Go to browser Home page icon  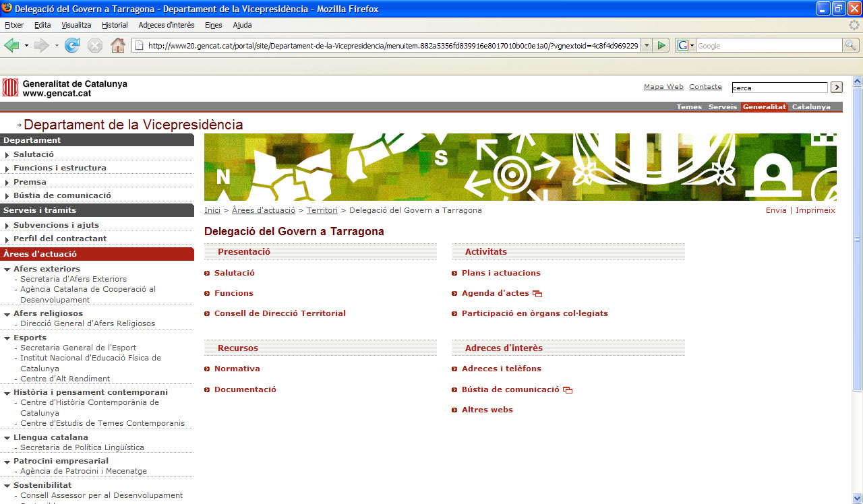[x=118, y=46]
